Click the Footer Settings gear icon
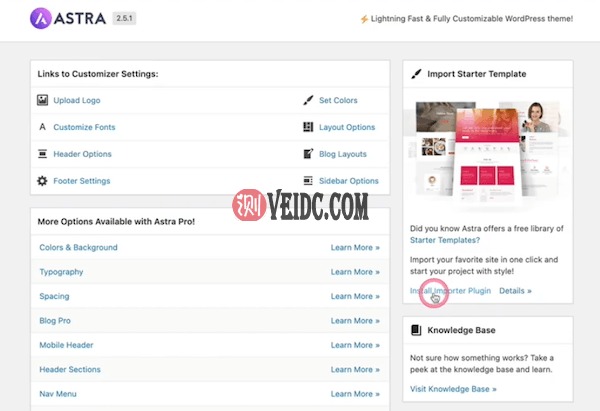The height and width of the screenshot is (411, 600). 42,181
